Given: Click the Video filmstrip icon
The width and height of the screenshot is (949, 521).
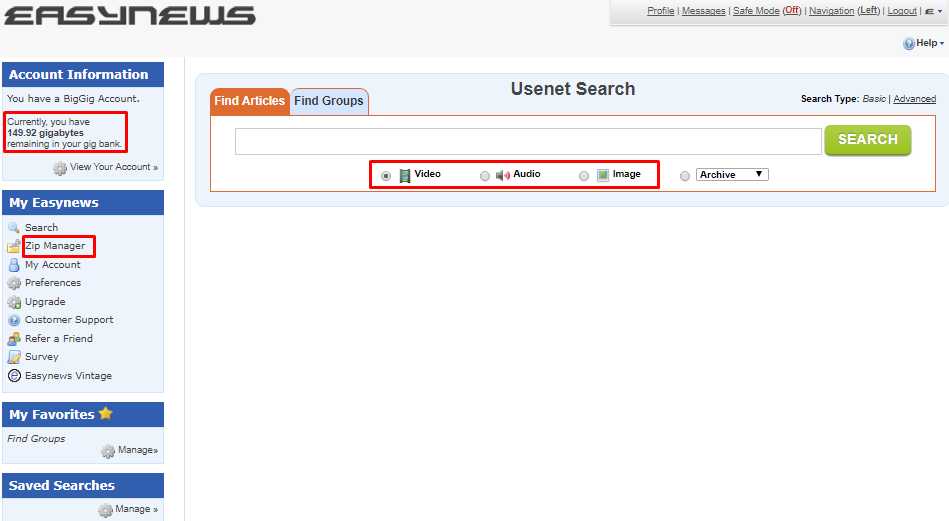Looking at the screenshot, I should point(405,176).
